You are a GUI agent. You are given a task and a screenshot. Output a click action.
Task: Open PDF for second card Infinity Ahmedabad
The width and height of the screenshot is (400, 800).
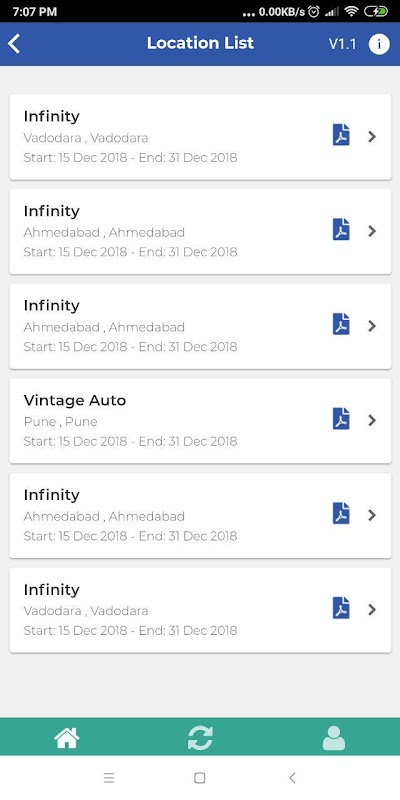[x=341, y=231]
